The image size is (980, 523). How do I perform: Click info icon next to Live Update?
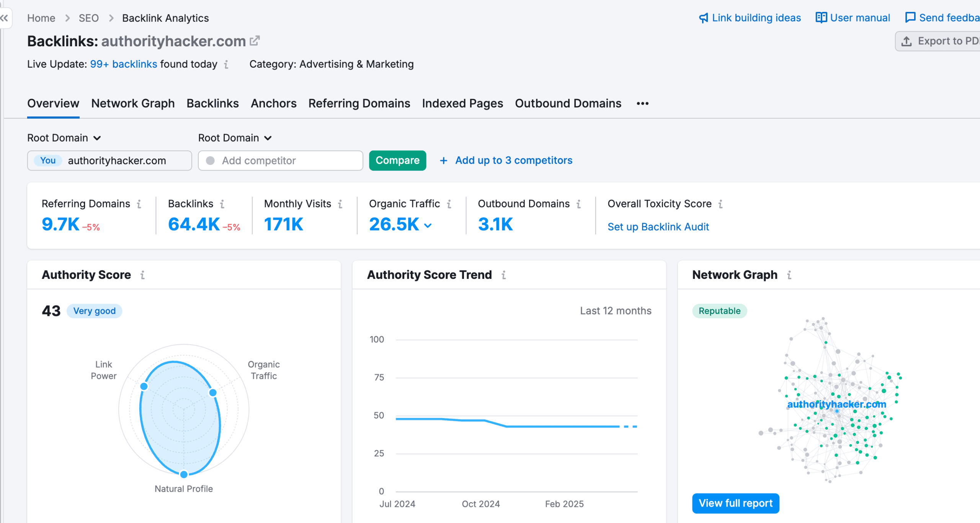pyautogui.click(x=226, y=64)
